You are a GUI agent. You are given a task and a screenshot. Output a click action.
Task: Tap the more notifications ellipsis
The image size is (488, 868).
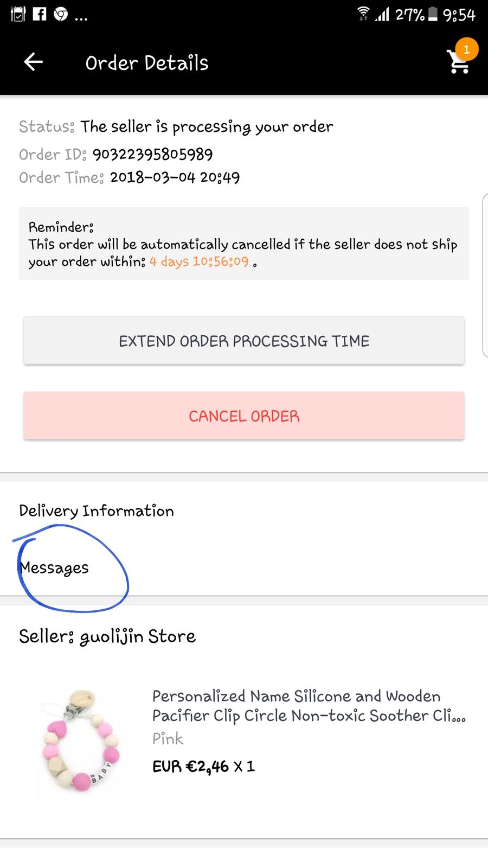pos(81,16)
